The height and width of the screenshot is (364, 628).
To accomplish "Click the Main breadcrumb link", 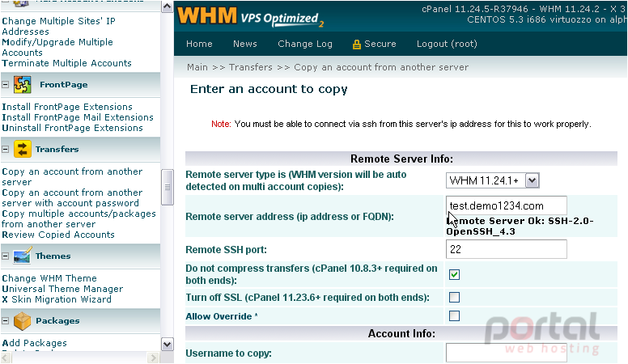I will (197, 67).
